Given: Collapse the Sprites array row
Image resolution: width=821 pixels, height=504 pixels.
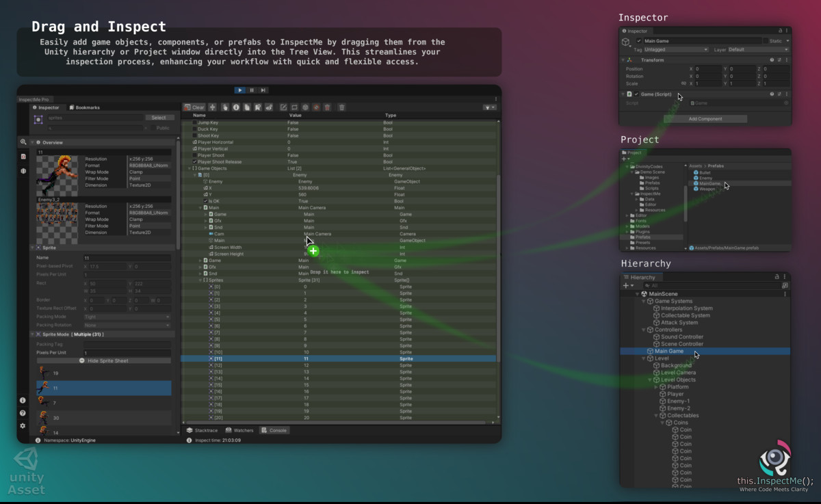Looking at the screenshot, I should 200,280.
